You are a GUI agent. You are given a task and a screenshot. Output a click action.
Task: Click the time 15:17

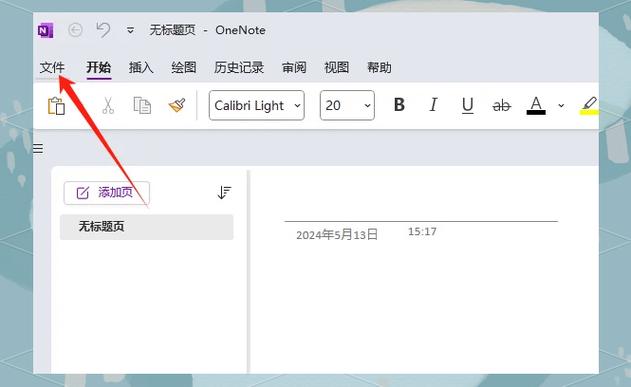(422, 232)
